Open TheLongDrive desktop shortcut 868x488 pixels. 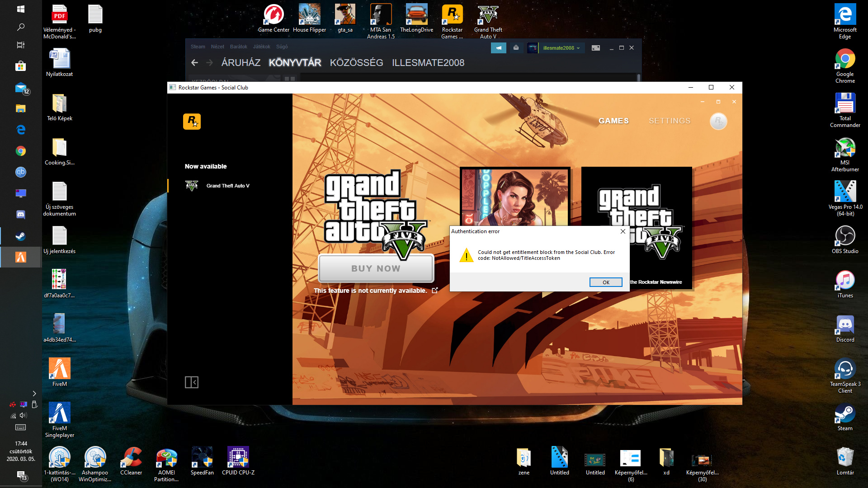(x=416, y=19)
